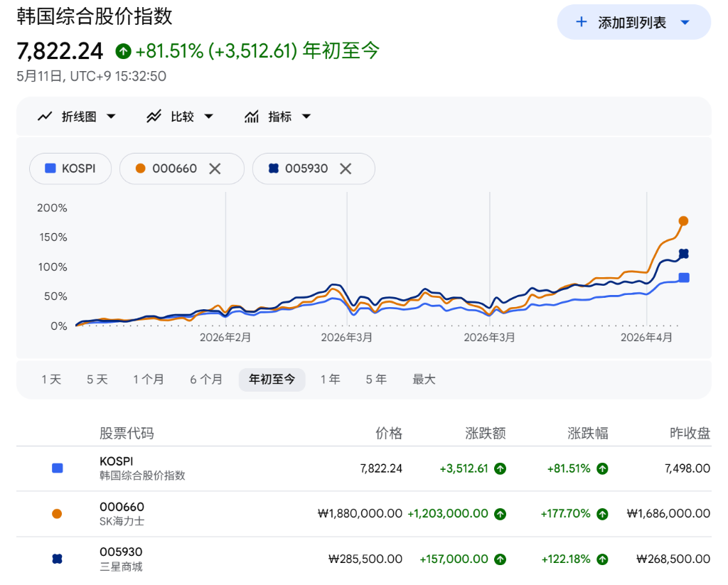Viewport: 728px width, 585px height.
Task: Open the 折线图 chart type dropdown
Action: [x=77, y=116]
